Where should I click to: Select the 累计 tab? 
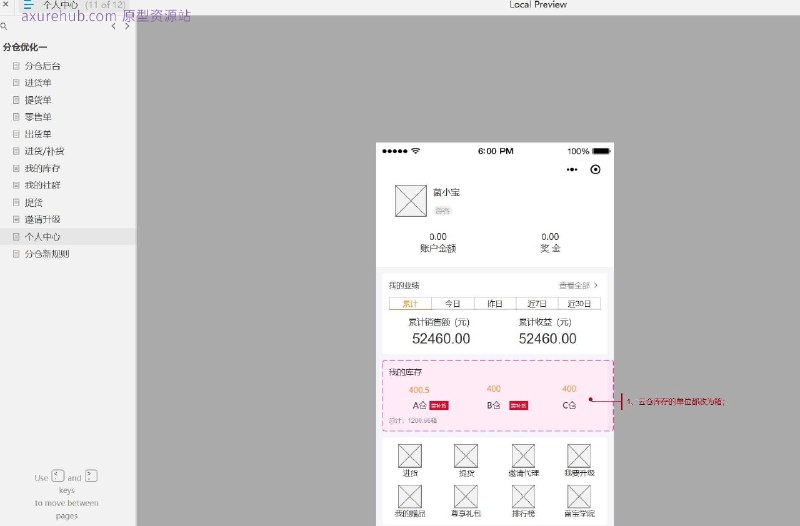coord(410,304)
